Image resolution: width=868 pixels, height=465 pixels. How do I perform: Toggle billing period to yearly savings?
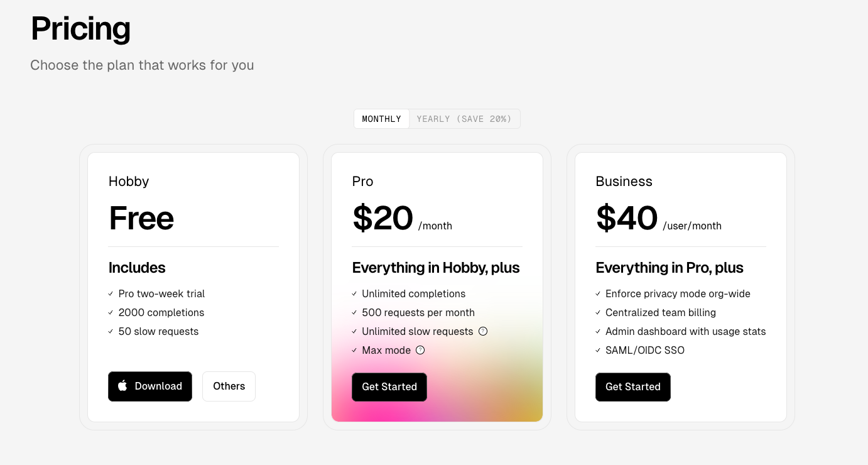(x=465, y=118)
